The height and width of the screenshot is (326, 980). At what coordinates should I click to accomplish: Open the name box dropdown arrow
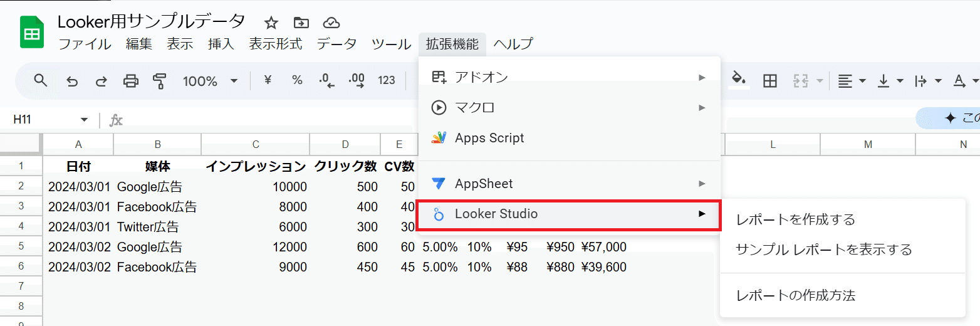pyautogui.click(x=84, y=120)
